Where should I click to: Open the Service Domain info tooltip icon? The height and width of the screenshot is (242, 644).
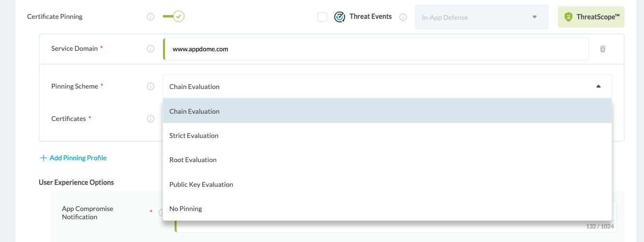click(150, 48)
